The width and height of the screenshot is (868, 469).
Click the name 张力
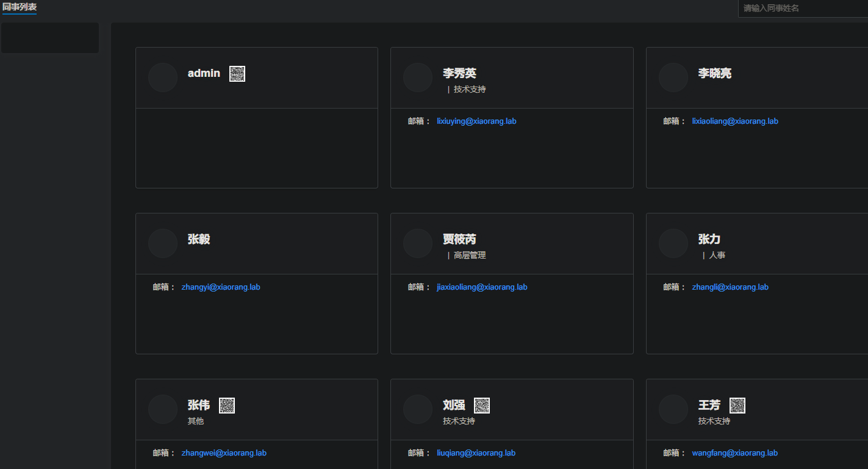(x=709, y=239)
